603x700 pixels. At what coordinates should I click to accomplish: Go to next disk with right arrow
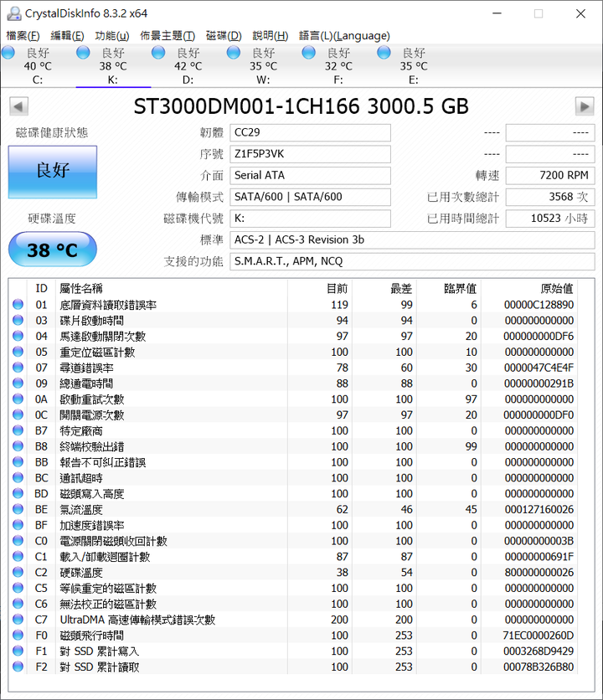pyautogui.click(x=585, y=106)
